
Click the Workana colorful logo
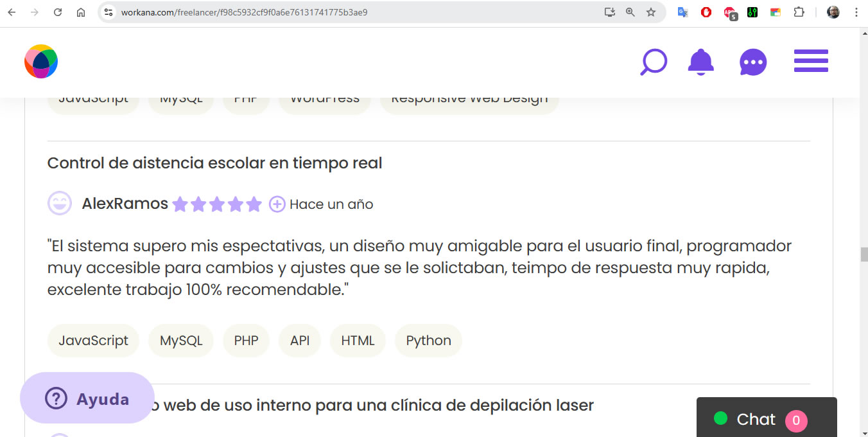pyautogui.click(x=41, y=62)
